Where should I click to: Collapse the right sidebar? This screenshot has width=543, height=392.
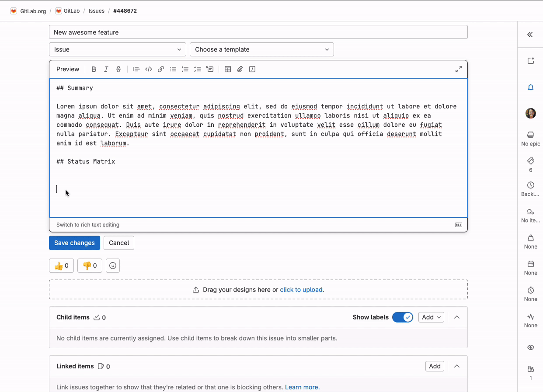530,35
